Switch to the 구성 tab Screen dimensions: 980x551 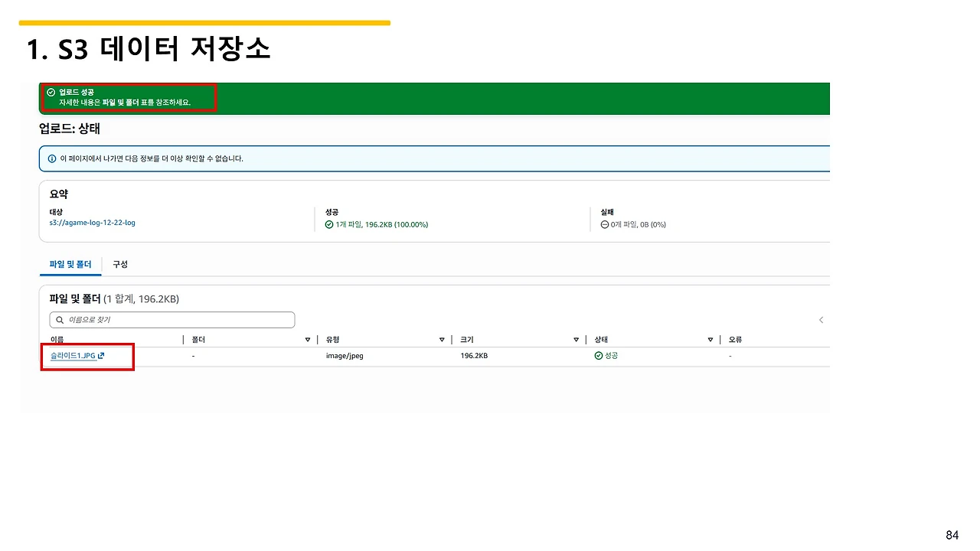point(119,263)
